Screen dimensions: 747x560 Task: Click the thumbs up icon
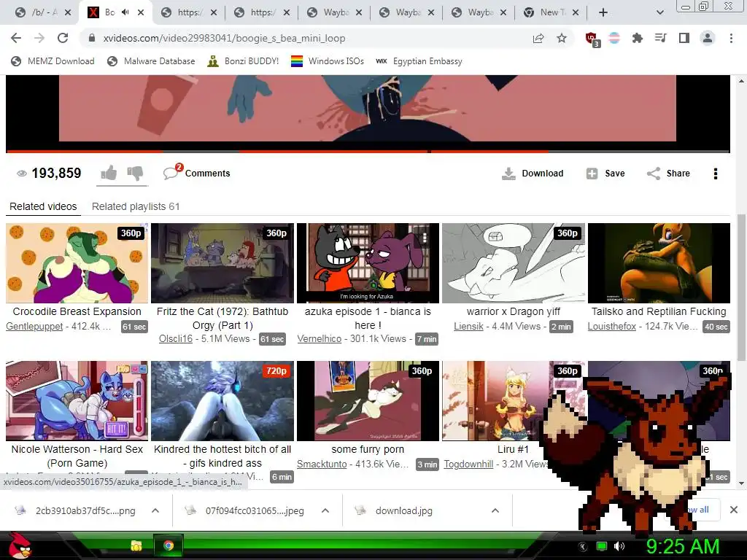pyautogui.click(x=109, y=173)
